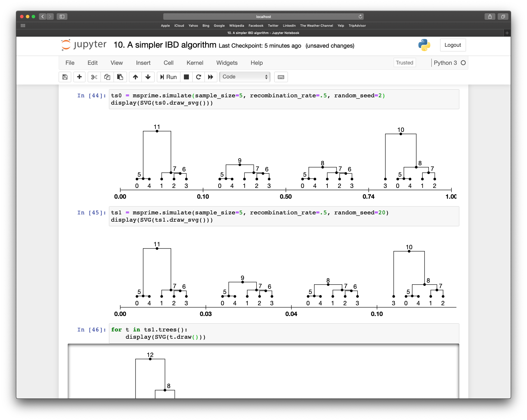Click the Run button

168,77
